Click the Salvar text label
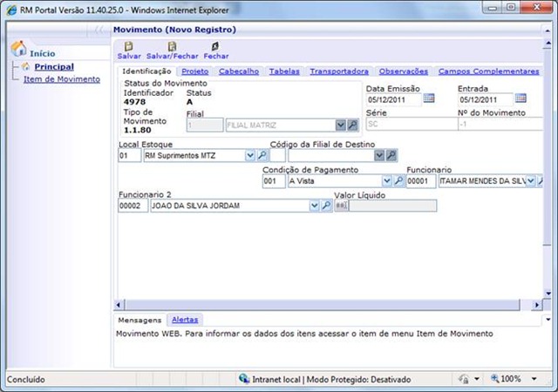Viewport: 558px width, 392px height. pos(129,56)
